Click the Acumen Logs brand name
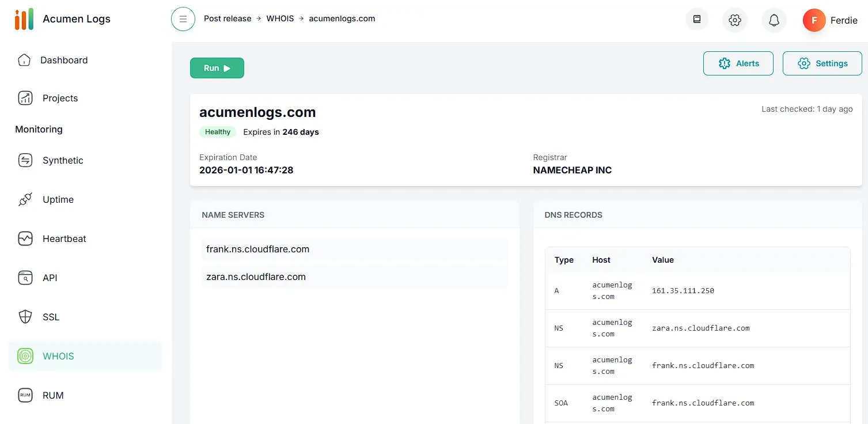 click(x=77, y=19)
